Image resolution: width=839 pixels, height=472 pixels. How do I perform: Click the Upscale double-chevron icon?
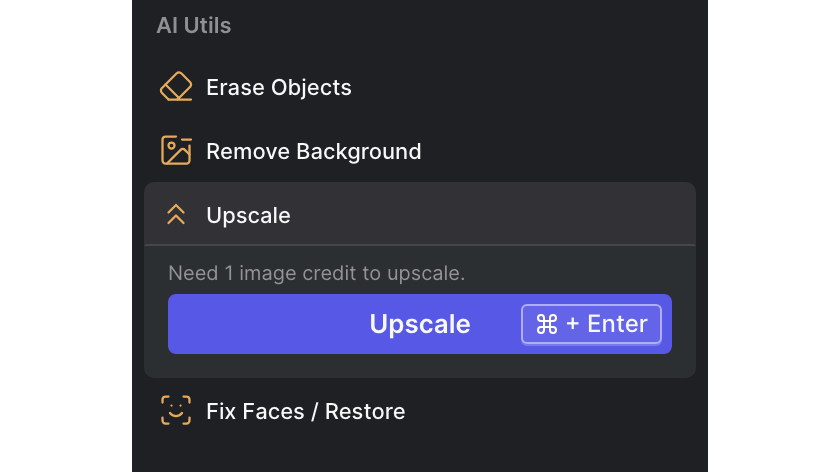point(176,215)
